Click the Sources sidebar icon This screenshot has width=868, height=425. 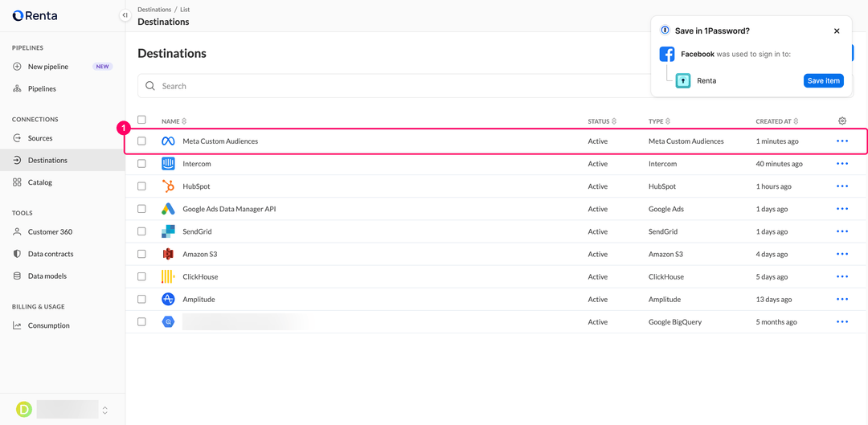[x=17, y=138]
